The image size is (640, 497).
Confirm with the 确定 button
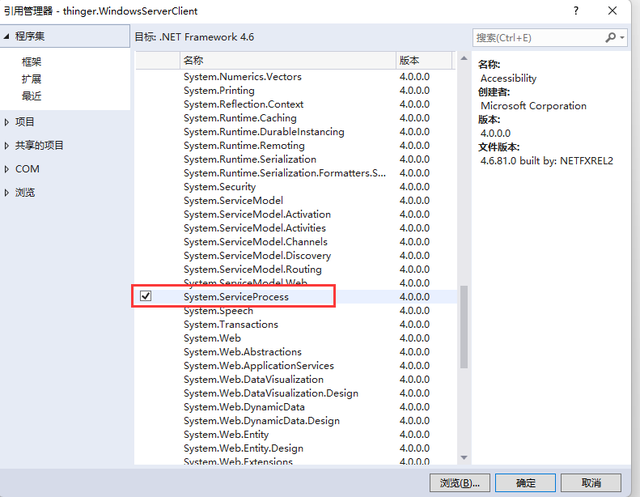coord(525,483)
